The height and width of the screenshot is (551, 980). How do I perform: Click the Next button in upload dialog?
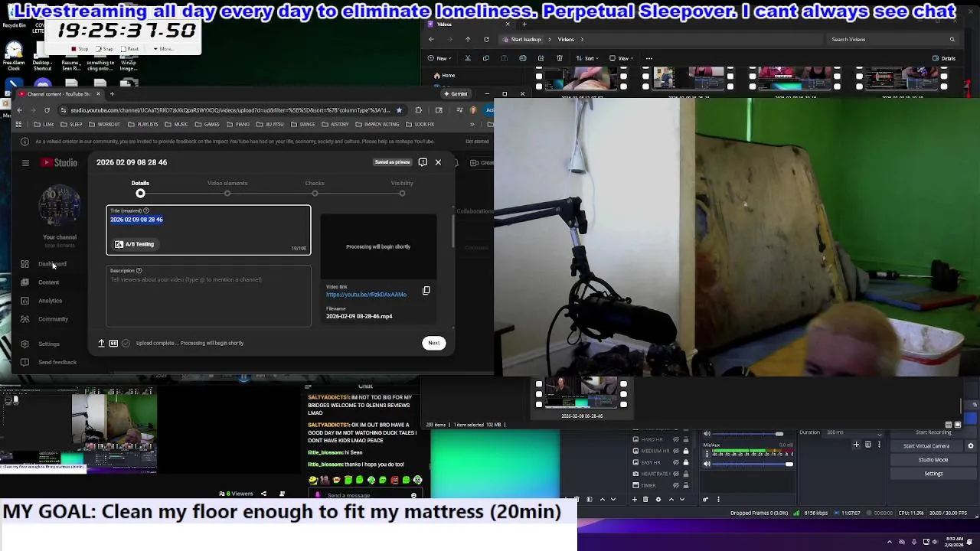click(434, 343)
